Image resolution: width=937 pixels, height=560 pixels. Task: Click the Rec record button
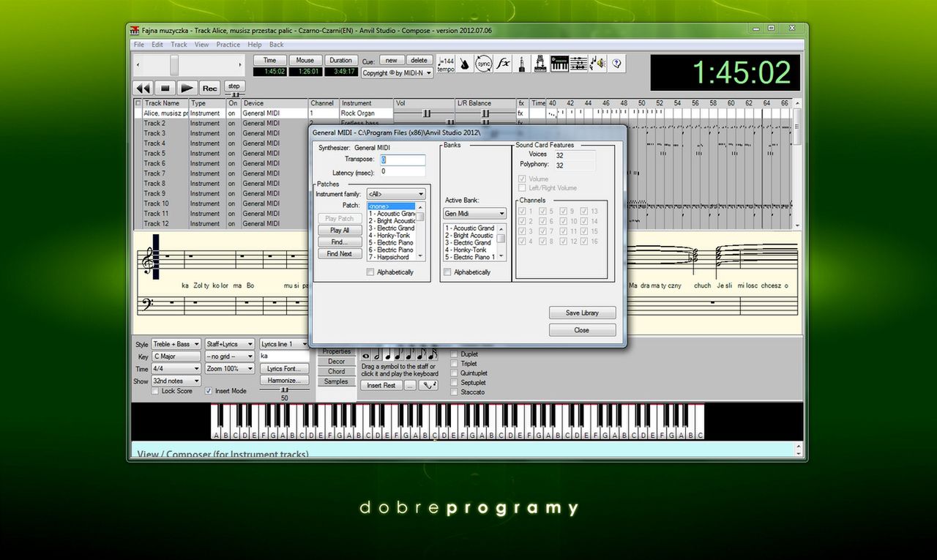tap(210, 88)
